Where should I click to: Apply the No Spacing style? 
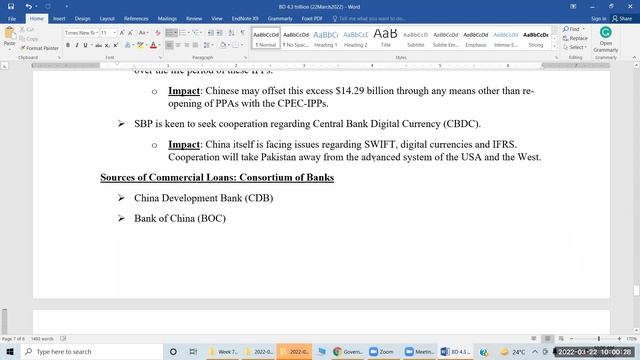tap(296, 39)
